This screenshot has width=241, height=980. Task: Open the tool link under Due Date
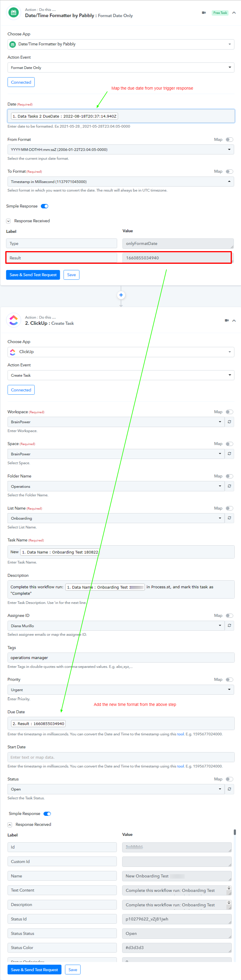click(180, 734)
